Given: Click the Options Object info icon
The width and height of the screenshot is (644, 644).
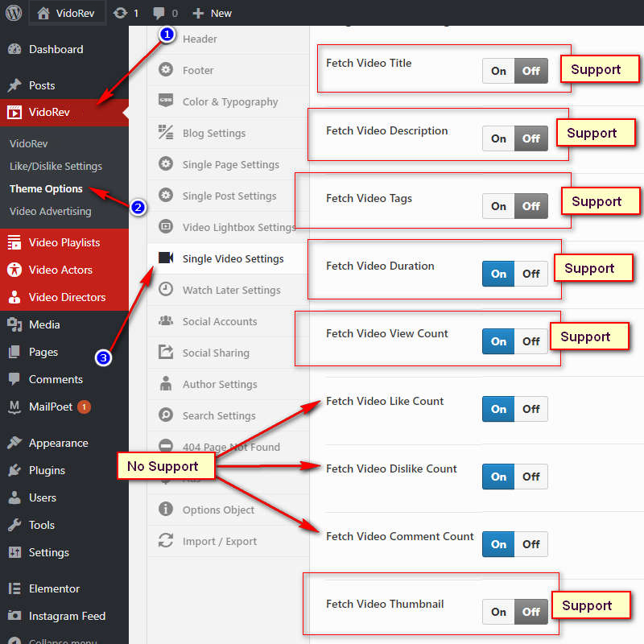Looking at the screenshot, I should [166, 510].
